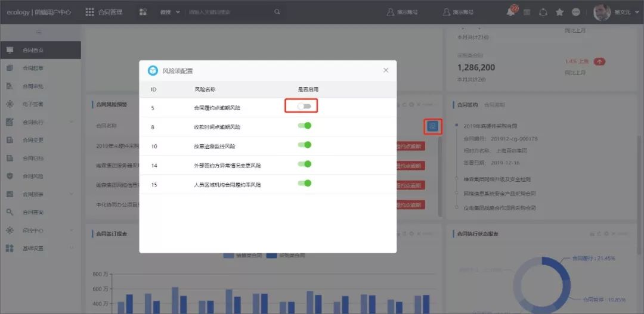The height and width of the screenshot is (314, 644).
Task: Click the ID column header
Action: point(154,89)
